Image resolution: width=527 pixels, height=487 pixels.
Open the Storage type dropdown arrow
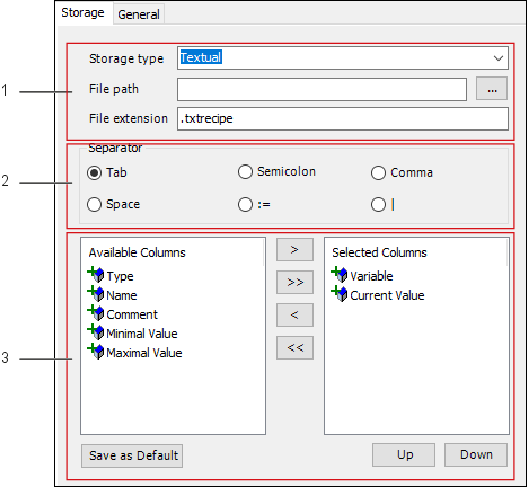(x=498, y=58)
